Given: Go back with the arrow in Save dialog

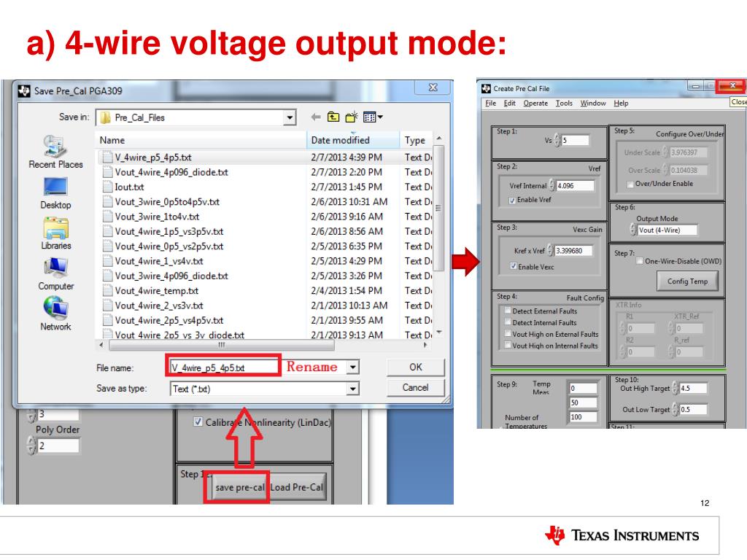Looking at the screenshot, I should [315, 117].
